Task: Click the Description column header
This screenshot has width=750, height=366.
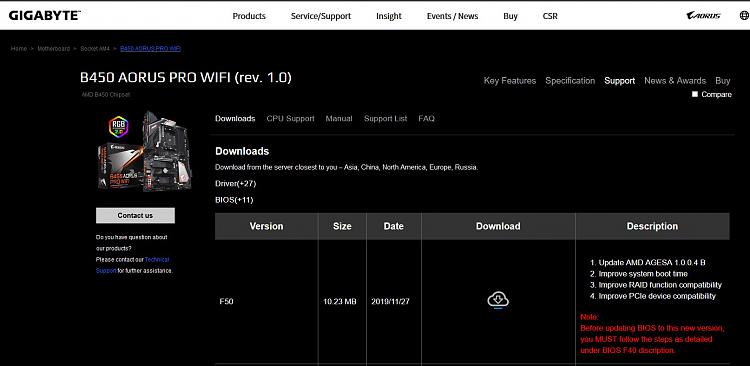Action: [652, 226]
